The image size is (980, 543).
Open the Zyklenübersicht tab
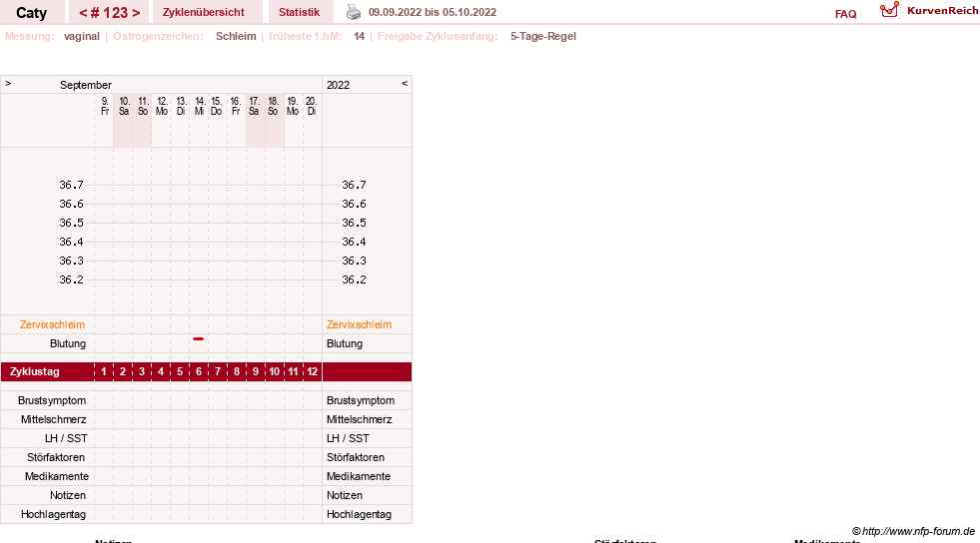pos(203,13)
